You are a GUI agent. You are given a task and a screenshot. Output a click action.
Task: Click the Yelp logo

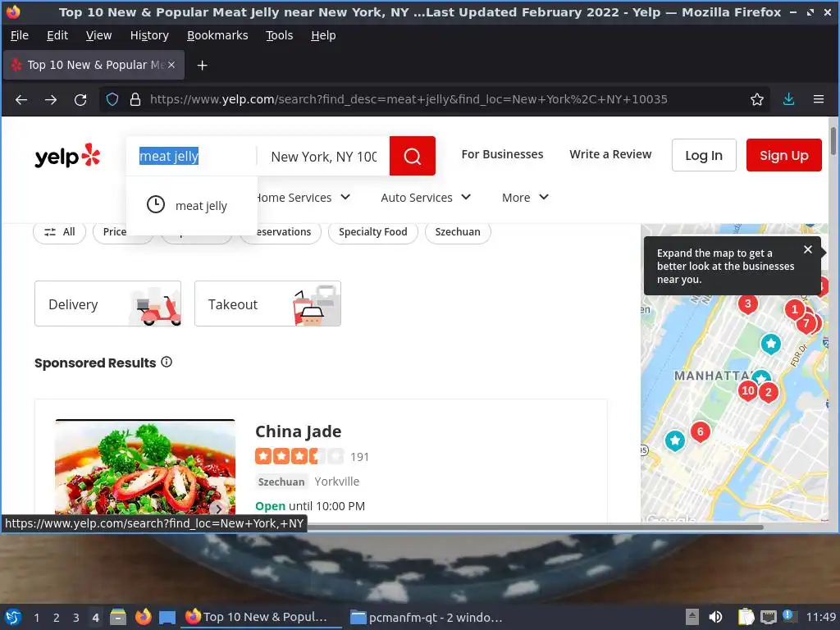[x=67, y=156]
